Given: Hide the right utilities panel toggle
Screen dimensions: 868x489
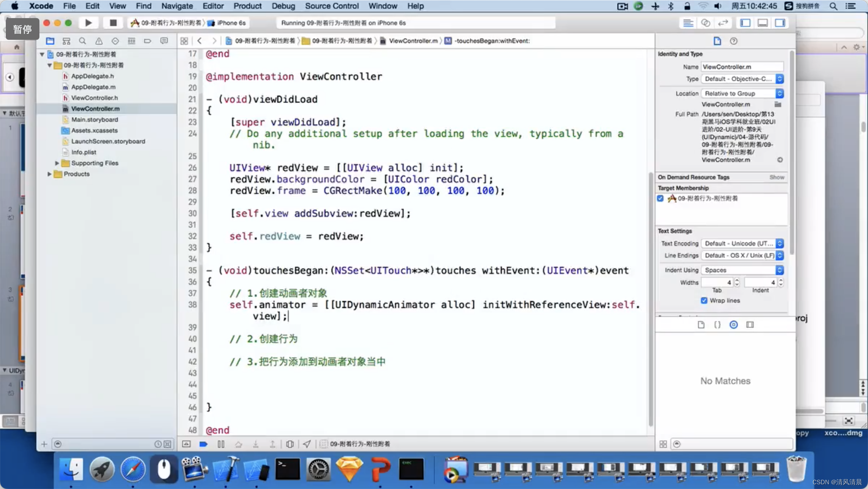Looking at the screenshot, I should coord(780,23).
